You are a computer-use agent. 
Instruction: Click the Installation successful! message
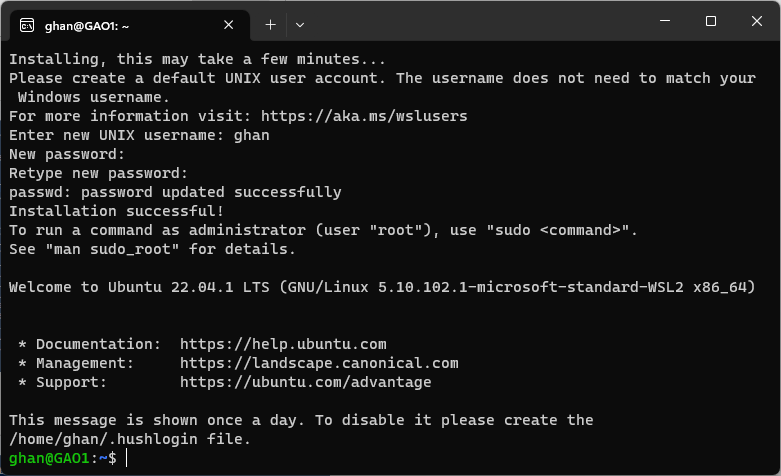[116, 211]
